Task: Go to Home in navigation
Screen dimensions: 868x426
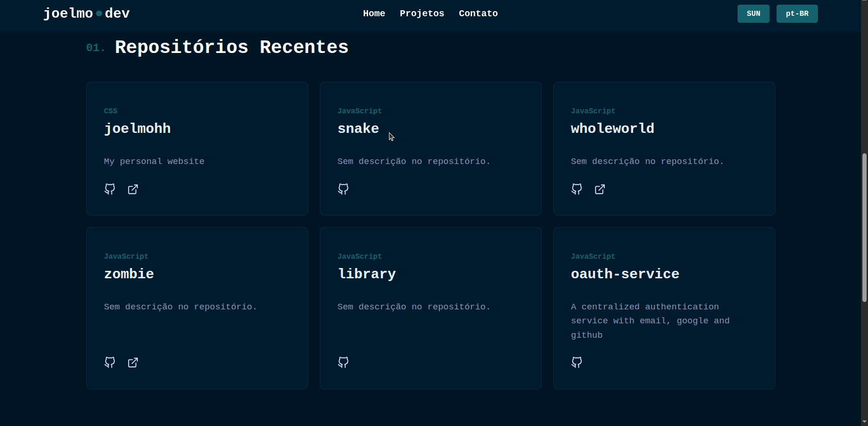Action: pos(374,13)
